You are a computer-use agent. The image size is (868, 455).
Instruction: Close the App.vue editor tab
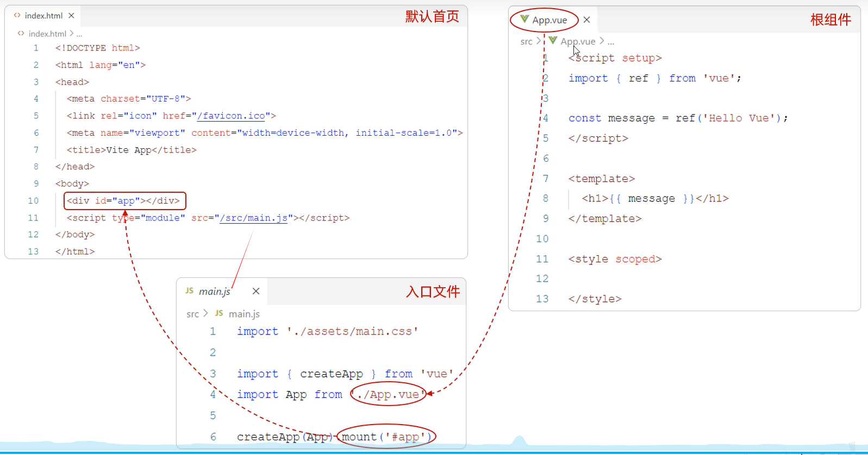pyautogui.click(x=586, y=20)
